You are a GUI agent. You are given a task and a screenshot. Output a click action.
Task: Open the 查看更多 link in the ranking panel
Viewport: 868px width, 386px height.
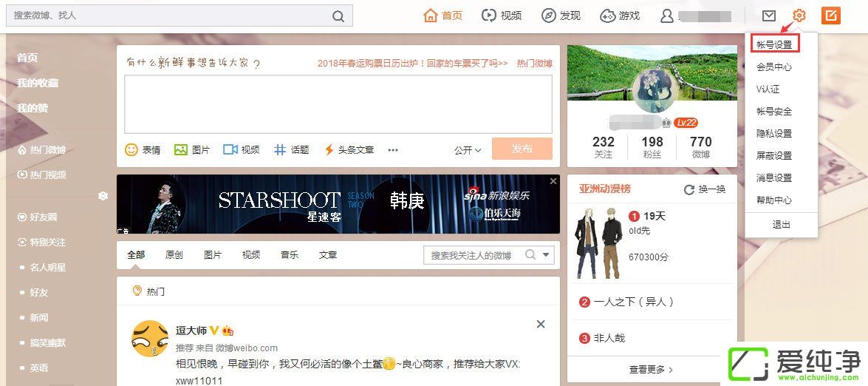[x=651, y=369]
